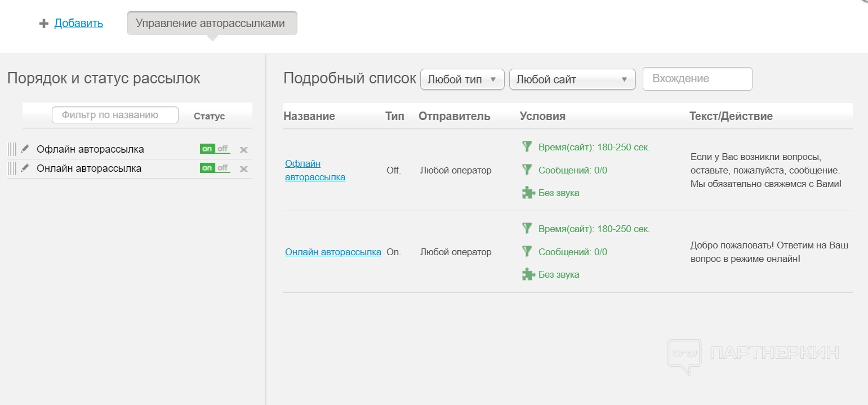
Task: Click the funnel icon beside Время(сайт) in the Офлайн row
Action: [x=527, y=147]
